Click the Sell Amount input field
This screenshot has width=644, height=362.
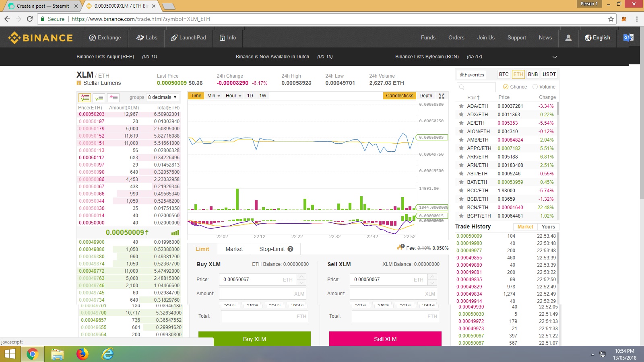(393, 294)
